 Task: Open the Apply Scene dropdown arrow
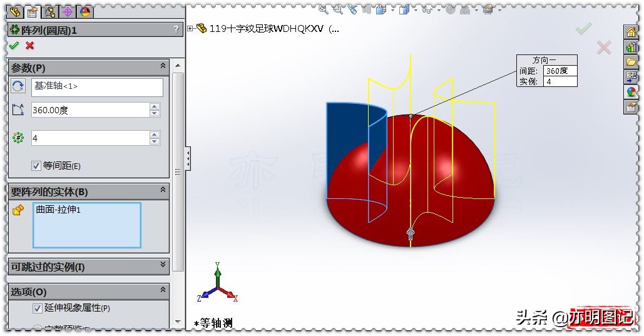476,9
